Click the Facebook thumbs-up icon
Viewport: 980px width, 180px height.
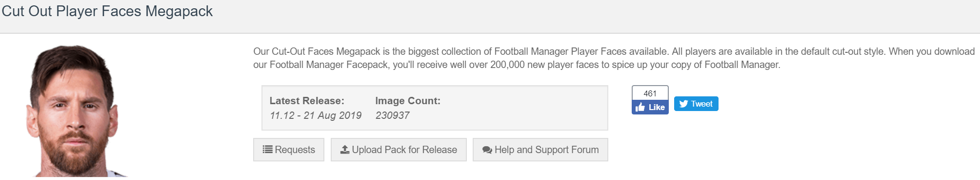(x=640, y=107)
